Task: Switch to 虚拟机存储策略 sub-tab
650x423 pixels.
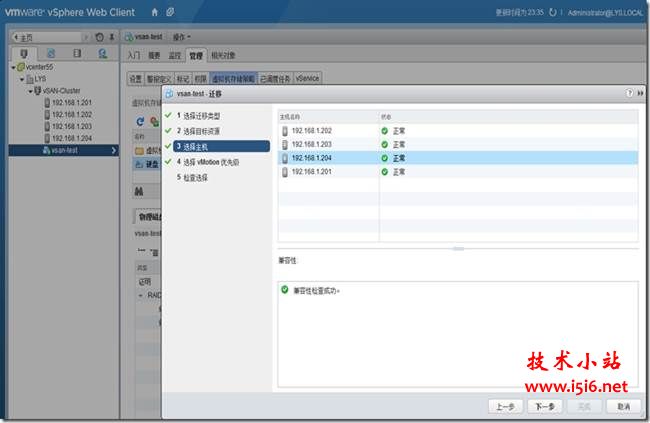Action: coord(233,78)
